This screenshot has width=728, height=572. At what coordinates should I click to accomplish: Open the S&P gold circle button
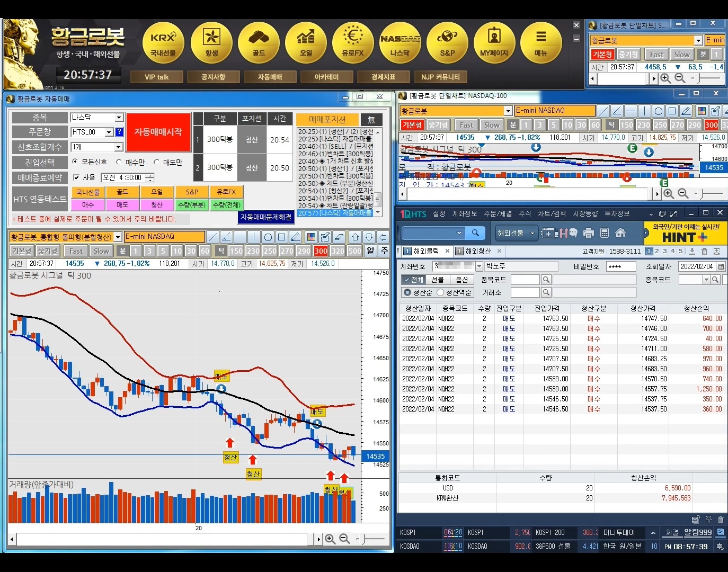[x=447, y=43]
